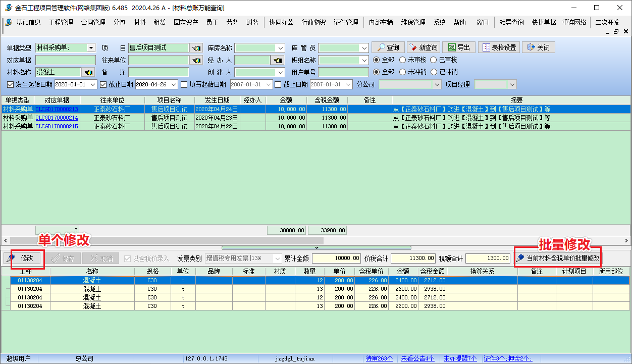Screen dimensions: 632x364
Task: Click the lookup icon next to 材料名称
Action: [x=89, y=72]
